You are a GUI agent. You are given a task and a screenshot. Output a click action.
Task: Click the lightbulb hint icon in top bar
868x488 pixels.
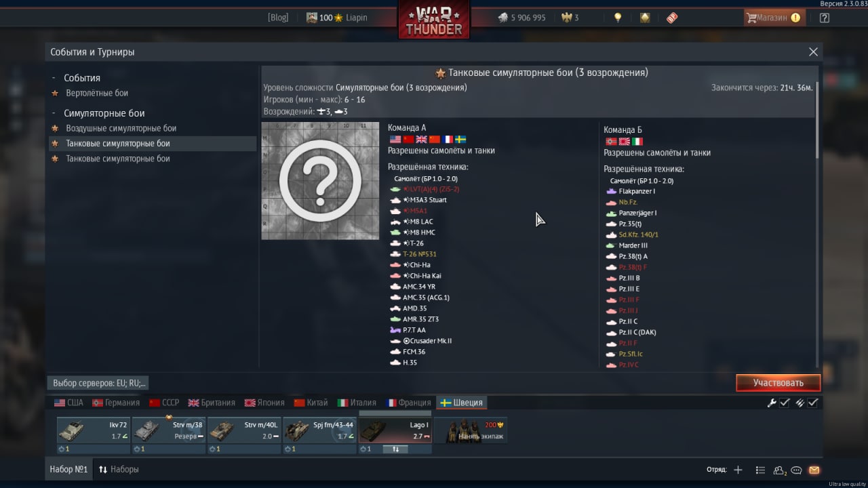coord(618,18)
